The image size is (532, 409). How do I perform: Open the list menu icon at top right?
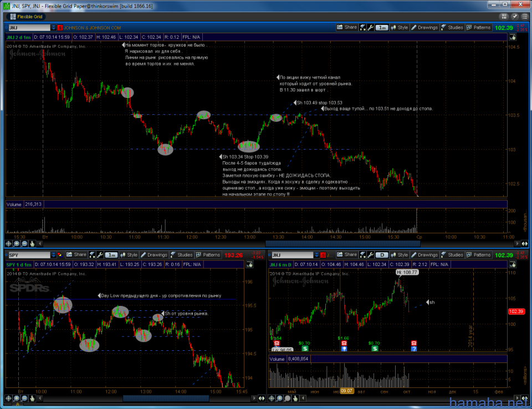point(525,17)
